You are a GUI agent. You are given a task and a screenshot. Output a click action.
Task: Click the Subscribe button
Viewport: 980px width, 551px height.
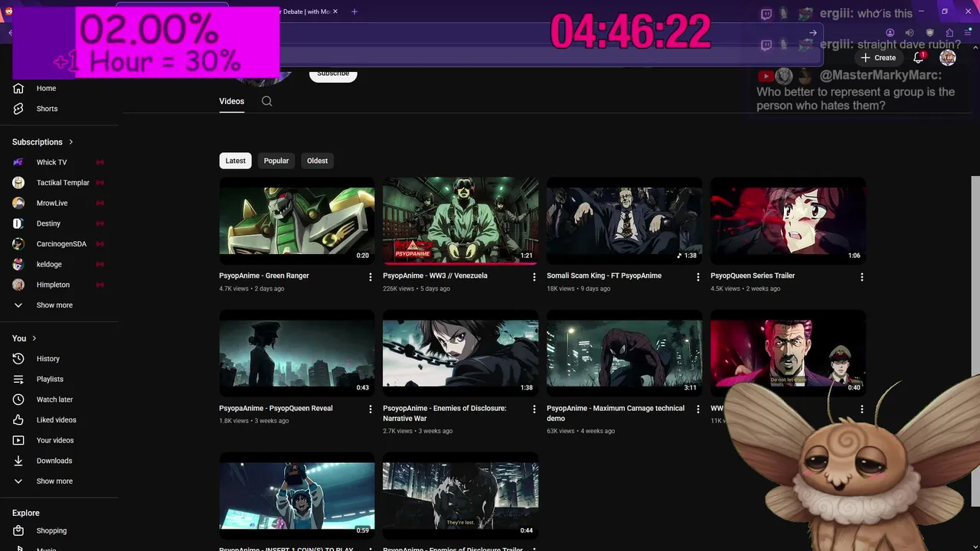tap(333, 74)
